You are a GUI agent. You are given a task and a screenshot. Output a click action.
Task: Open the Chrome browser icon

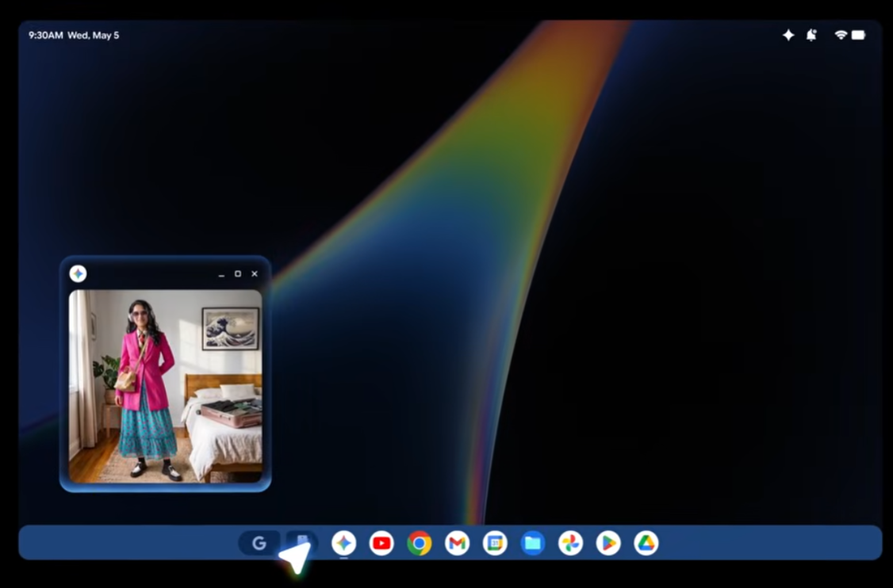pos(420,543)
